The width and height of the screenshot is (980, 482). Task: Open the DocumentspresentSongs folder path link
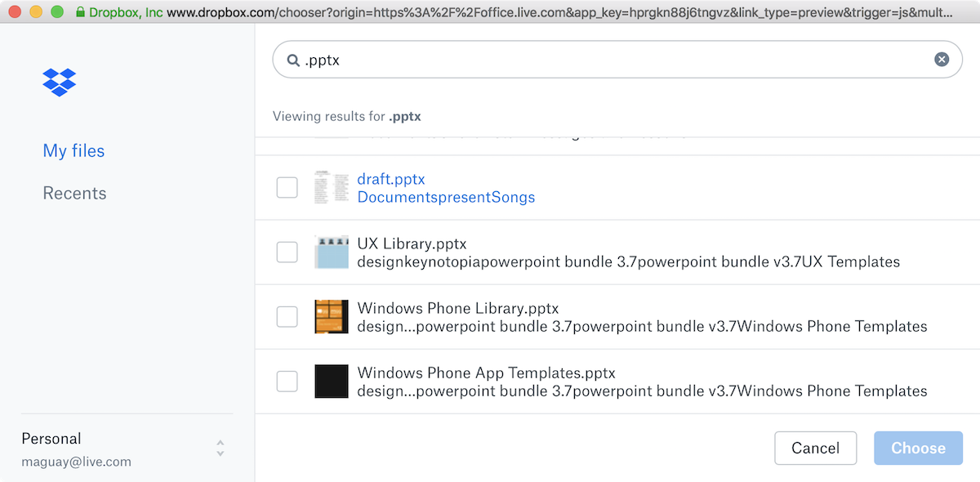tap(446, 198)
